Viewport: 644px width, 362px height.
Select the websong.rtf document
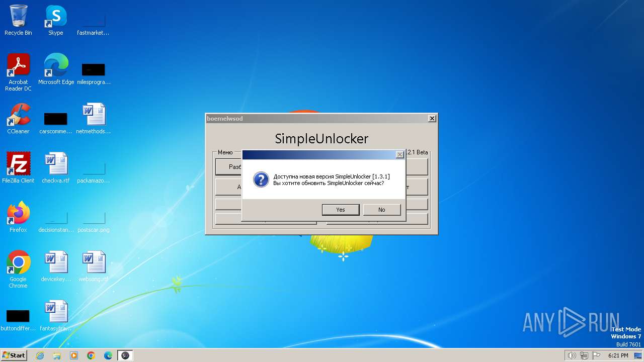click(x=94, y=266)
